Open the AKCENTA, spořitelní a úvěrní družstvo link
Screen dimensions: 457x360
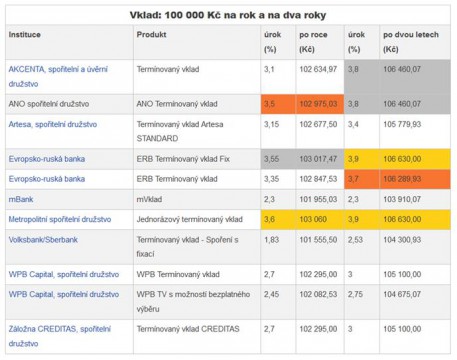pyautogui.click(x=58, y=76)
